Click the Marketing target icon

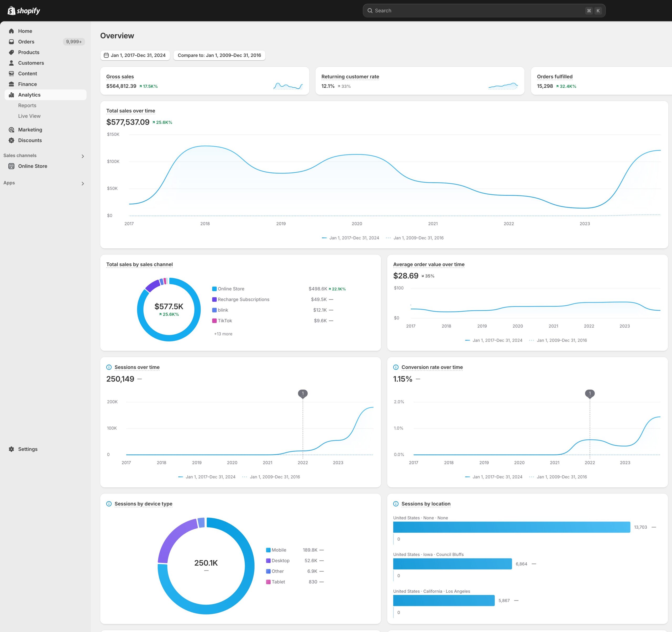point(12,130)
